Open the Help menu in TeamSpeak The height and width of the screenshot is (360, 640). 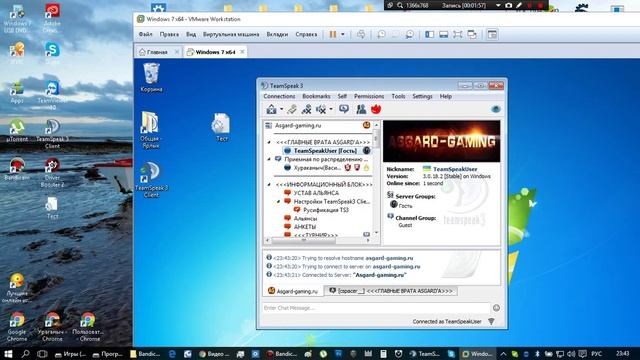(x=446, y=96)
